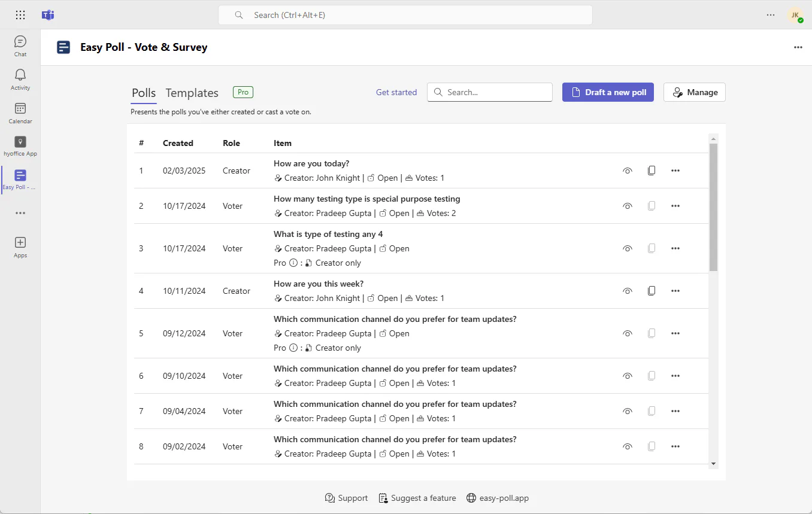Open the Get started link
812x514 pixels.
click(396, 92)
